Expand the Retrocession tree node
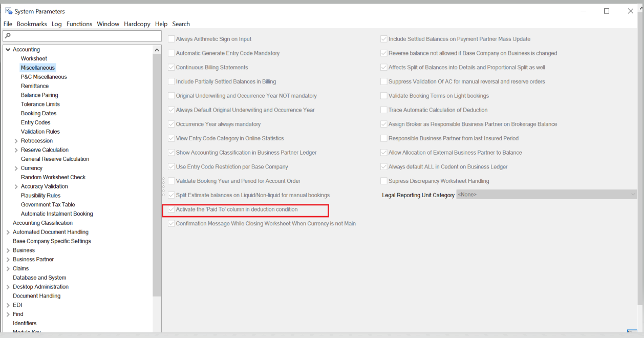 pos(16,141)
